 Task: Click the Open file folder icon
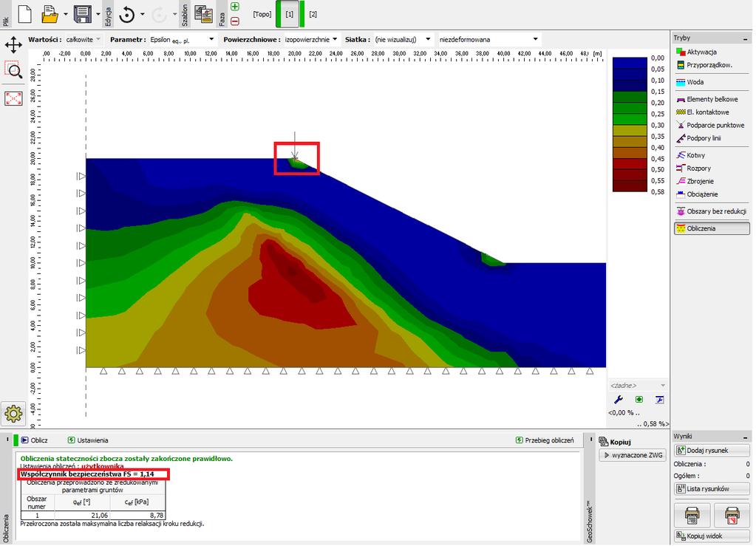(x=50, y=14)
